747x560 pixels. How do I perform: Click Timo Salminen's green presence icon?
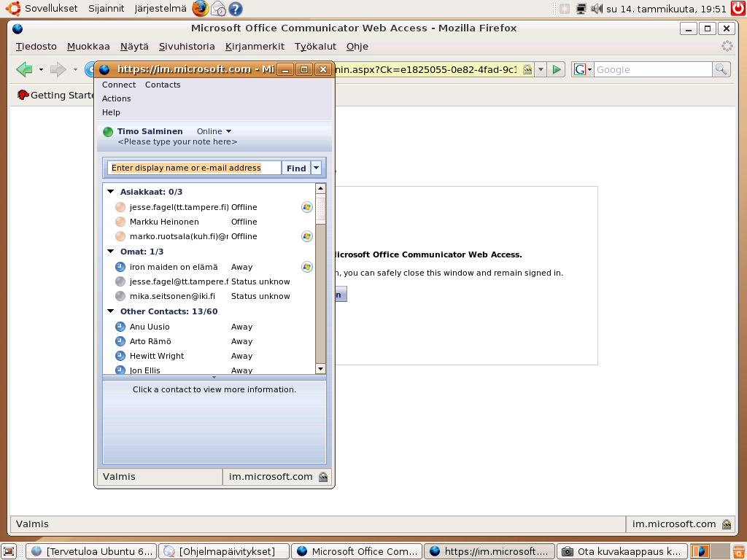click(108, 131)
